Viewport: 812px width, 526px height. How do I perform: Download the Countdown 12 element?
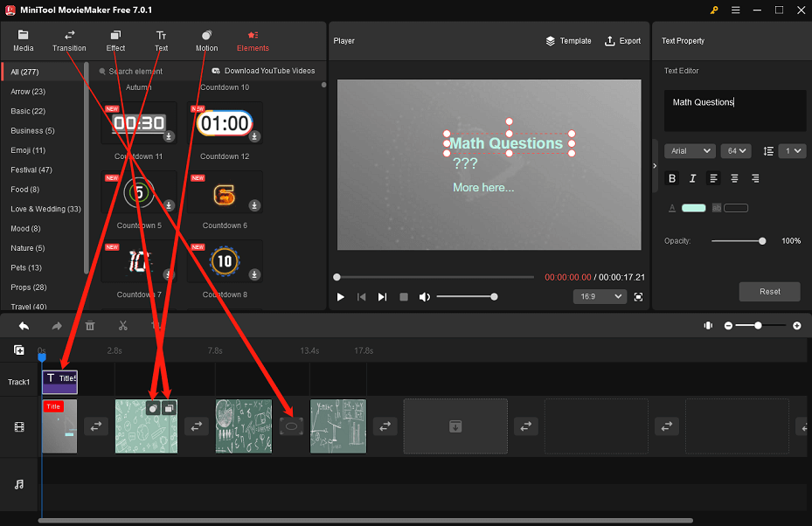pos(254,136)
